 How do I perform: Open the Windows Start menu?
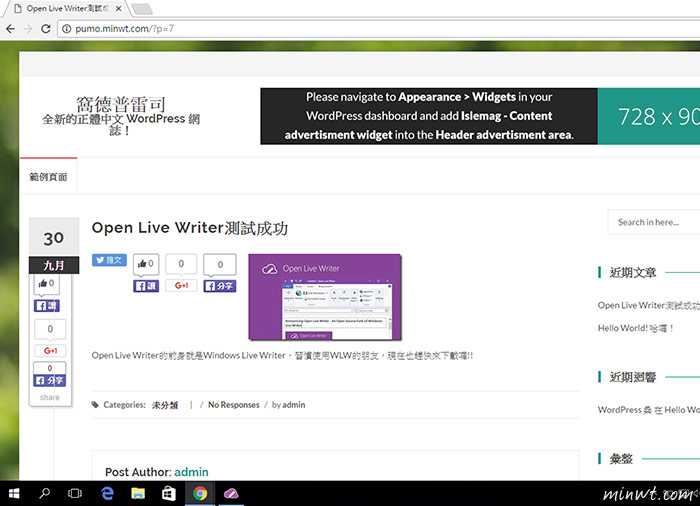[14, 493]
